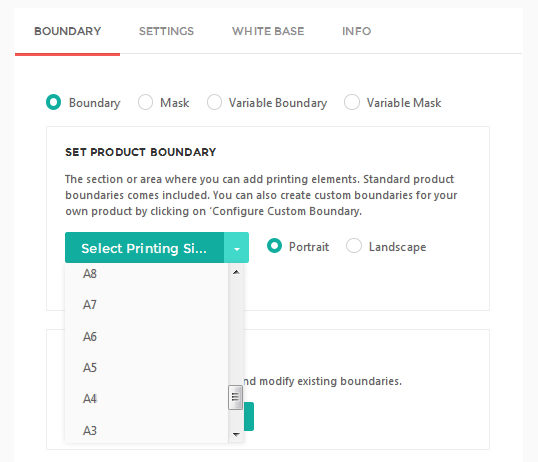Pick A6 from the size list
The height and width of the screenshot is (462, 538).
[147, 337]
